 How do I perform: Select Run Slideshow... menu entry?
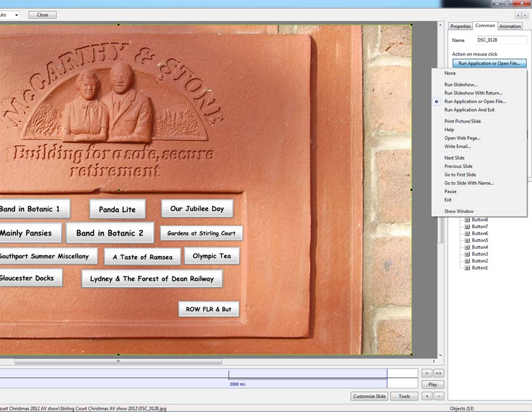[x=461, y=85]
